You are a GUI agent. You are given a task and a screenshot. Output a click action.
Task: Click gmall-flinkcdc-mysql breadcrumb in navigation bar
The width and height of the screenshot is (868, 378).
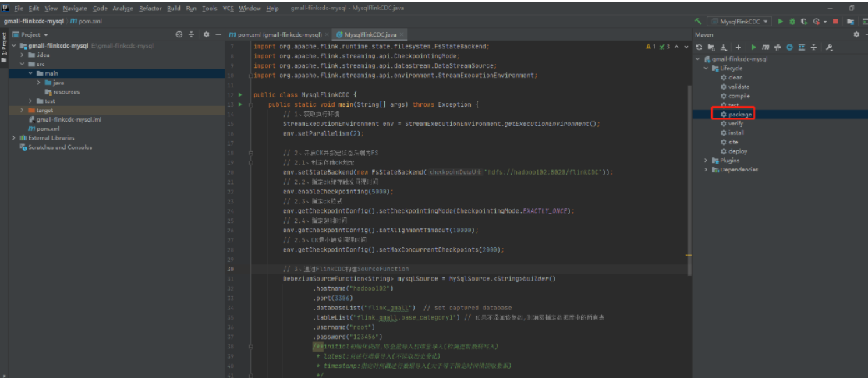34,22
